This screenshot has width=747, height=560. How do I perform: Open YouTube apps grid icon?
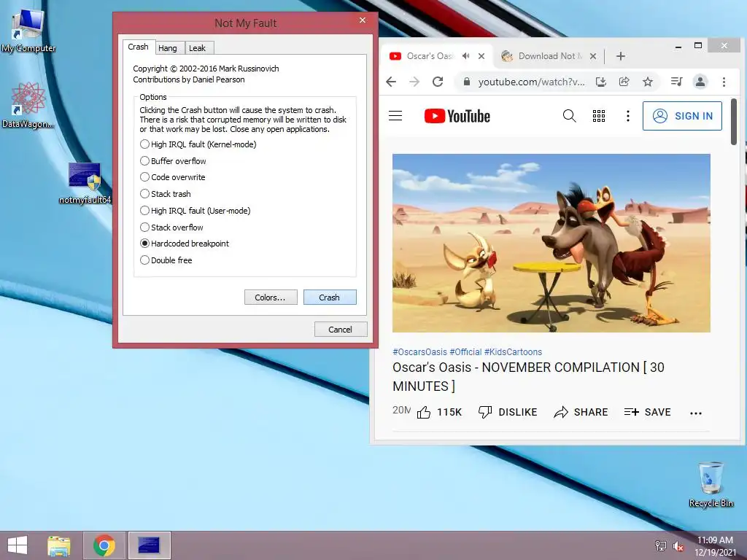tap(599, 116)
